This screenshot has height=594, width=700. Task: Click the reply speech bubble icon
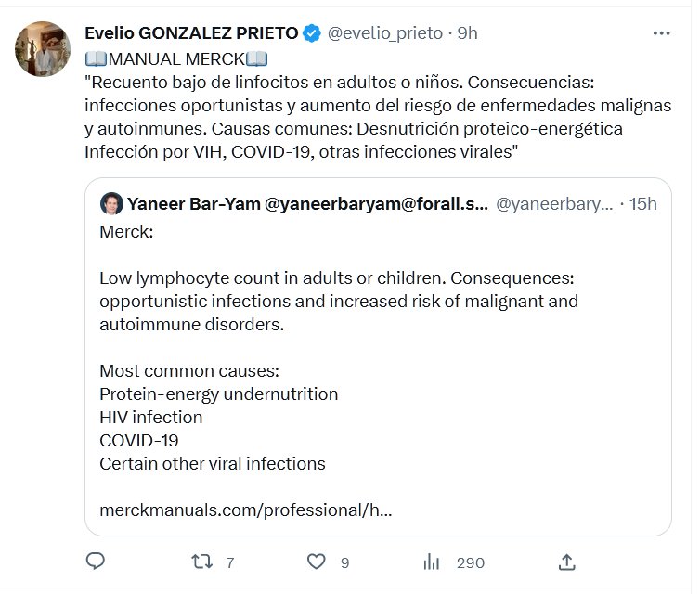tap(96, 561)
